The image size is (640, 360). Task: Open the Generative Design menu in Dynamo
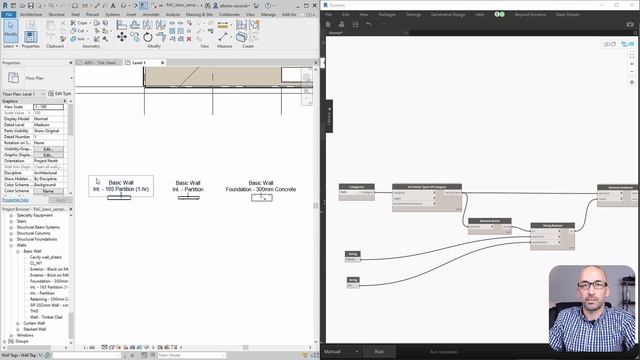click(x=448, y=14)
